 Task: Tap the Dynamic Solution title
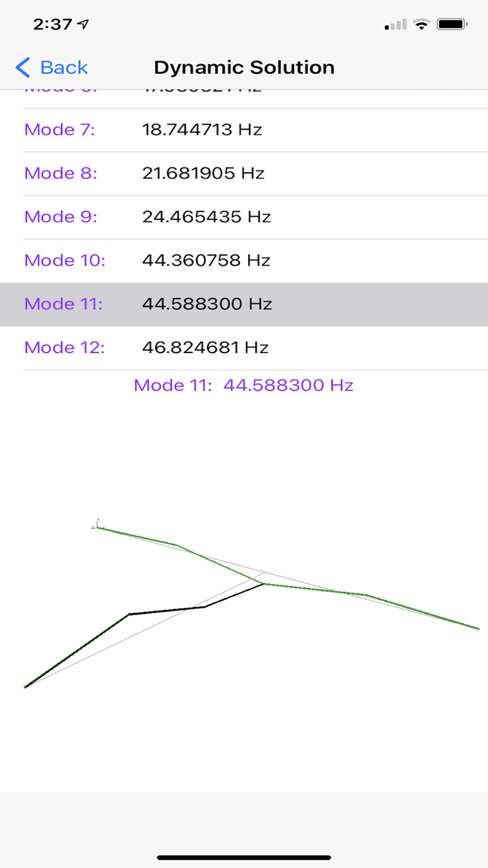point(244,68)
